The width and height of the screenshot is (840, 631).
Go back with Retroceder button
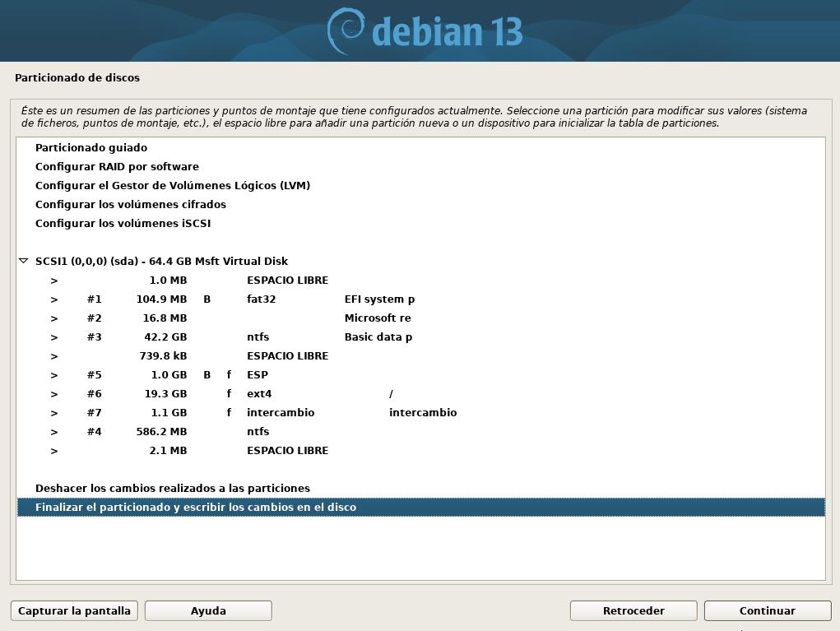point(633,610)
